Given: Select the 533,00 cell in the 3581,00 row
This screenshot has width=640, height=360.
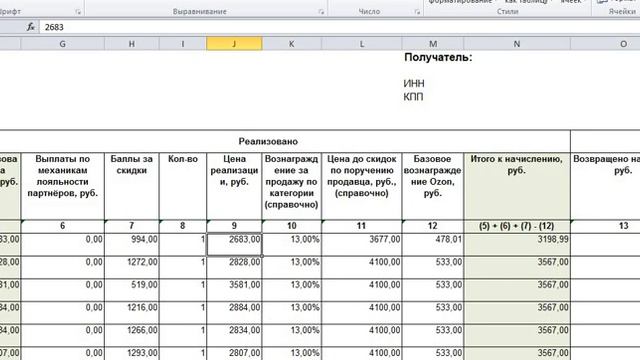Looking at the screenshot, I should pos(433,290).
